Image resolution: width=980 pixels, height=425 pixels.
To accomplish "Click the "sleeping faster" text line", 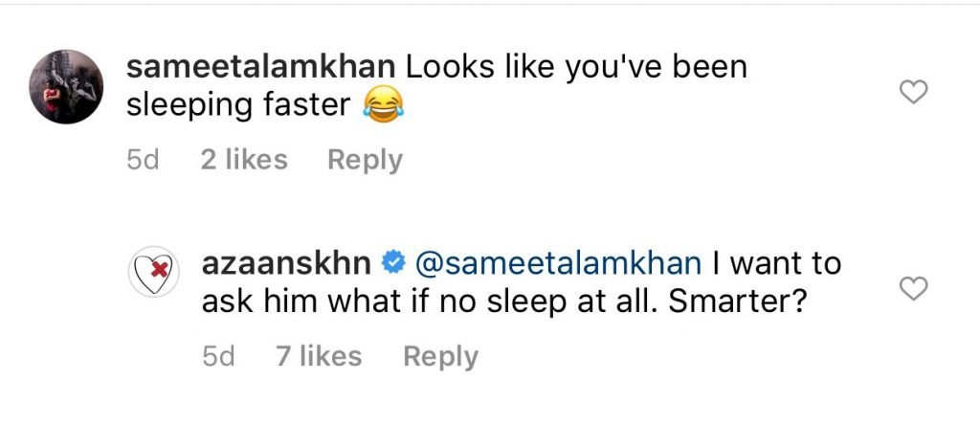I will (239, 104).
